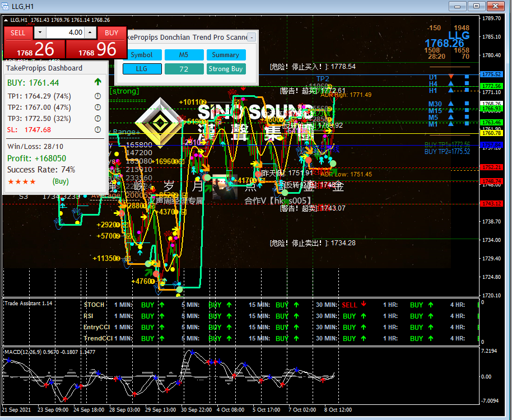Click green up arrow next to BUY: 1761.44
512x420 pixels.
point(97,82)
